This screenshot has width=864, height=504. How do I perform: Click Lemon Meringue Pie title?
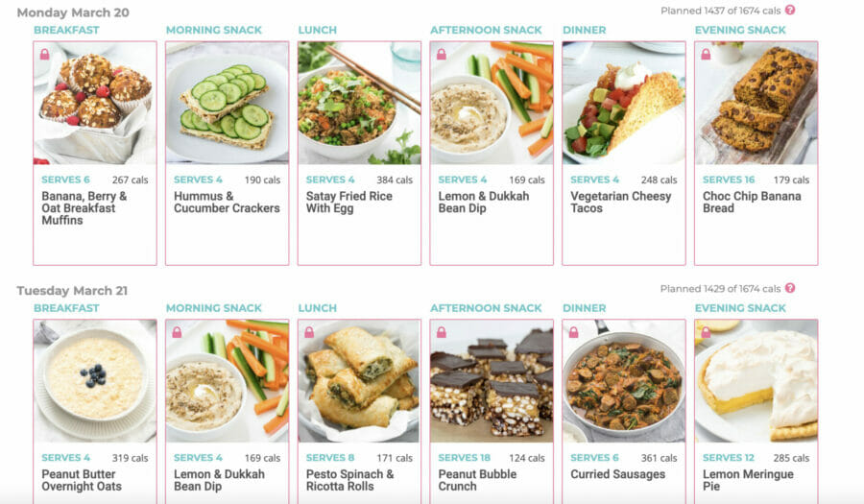[x=748, y=480]
